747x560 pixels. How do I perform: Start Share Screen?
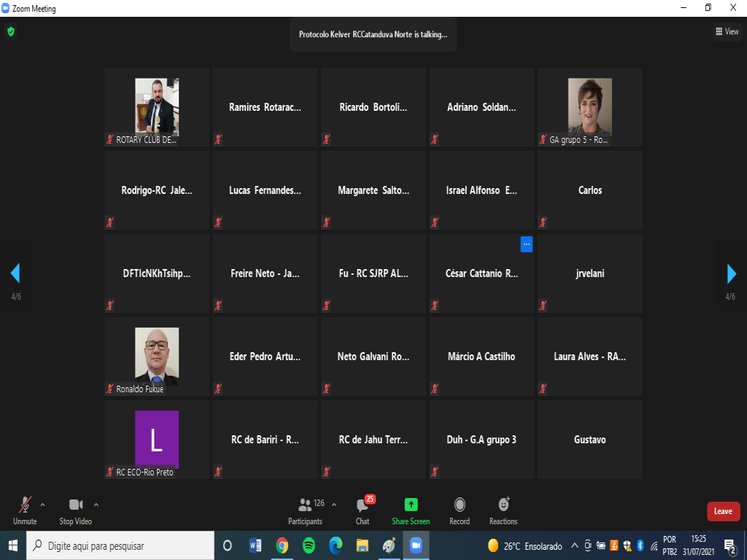click(x=411, y=509)
